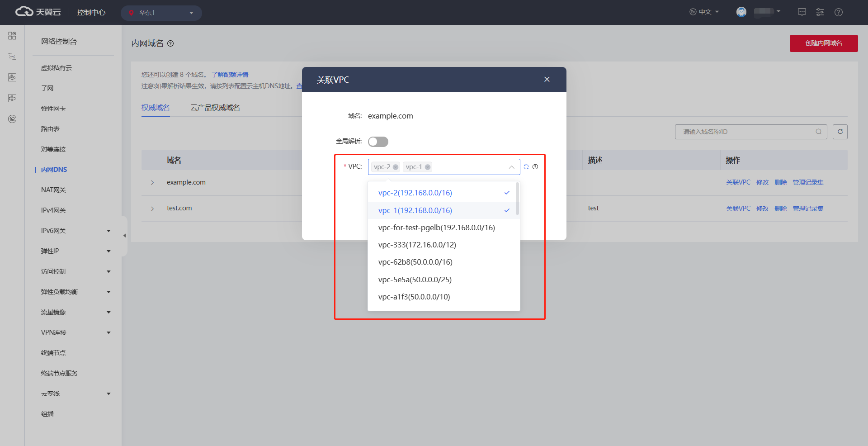
Task: Toggle the 全局解析 switch
Action: click(x=378, y=142)
